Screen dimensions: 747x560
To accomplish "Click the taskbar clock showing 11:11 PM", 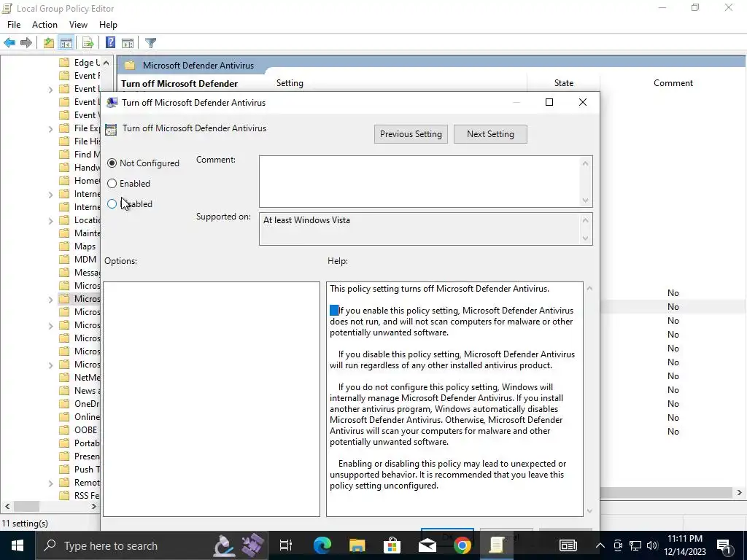I will pos(686,545).
